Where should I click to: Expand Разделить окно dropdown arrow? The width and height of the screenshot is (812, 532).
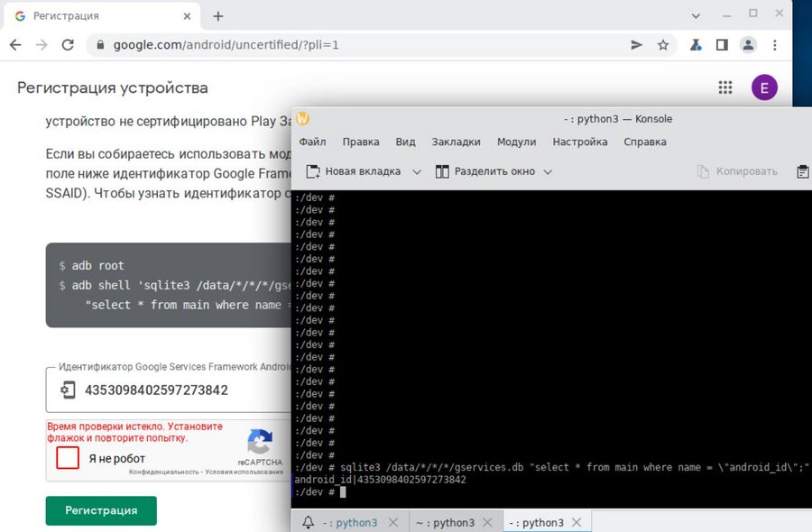point(548,172)
